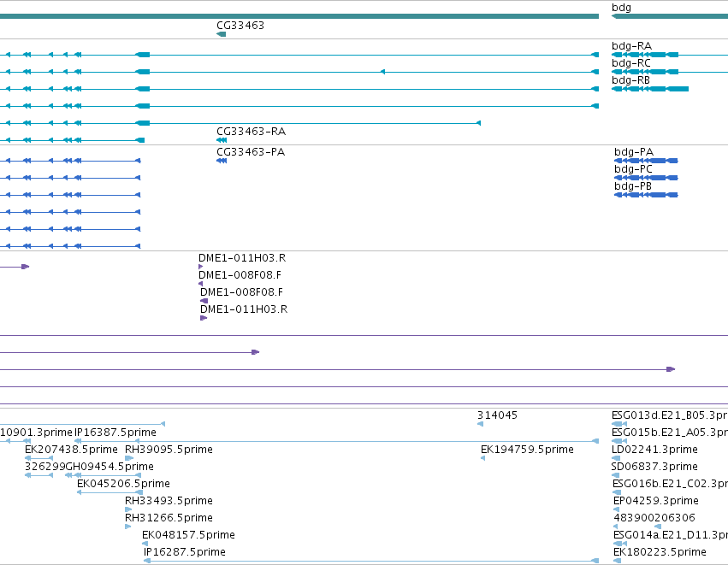Viewport: 728px width, 565px height.
Task: Click the 314045 EST marker
Action: tap(480, 424)
